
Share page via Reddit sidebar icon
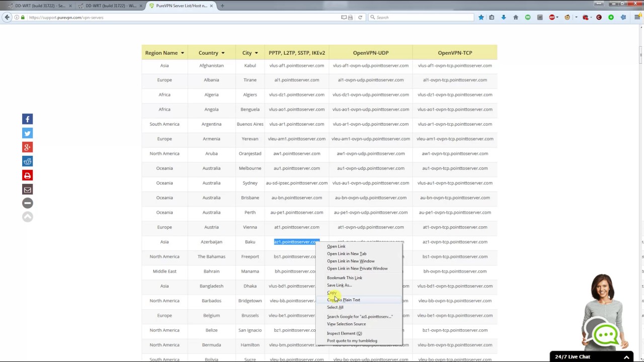27,161
